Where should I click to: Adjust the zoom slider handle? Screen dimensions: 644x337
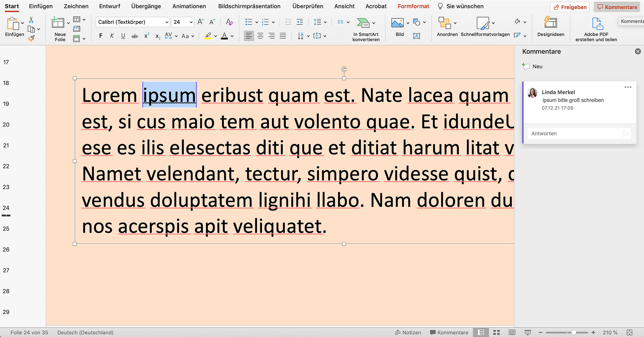point(574,332)
